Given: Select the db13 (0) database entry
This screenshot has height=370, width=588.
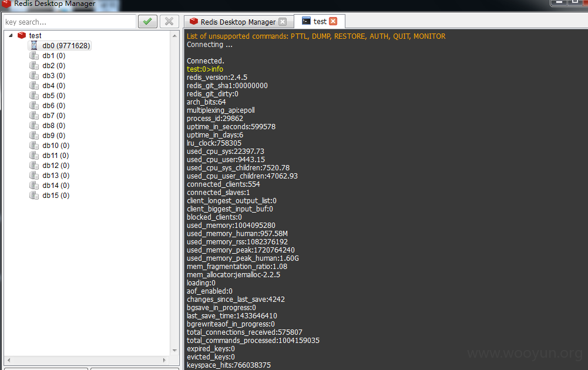Looking at the screenshot, I should coord(56,176).
